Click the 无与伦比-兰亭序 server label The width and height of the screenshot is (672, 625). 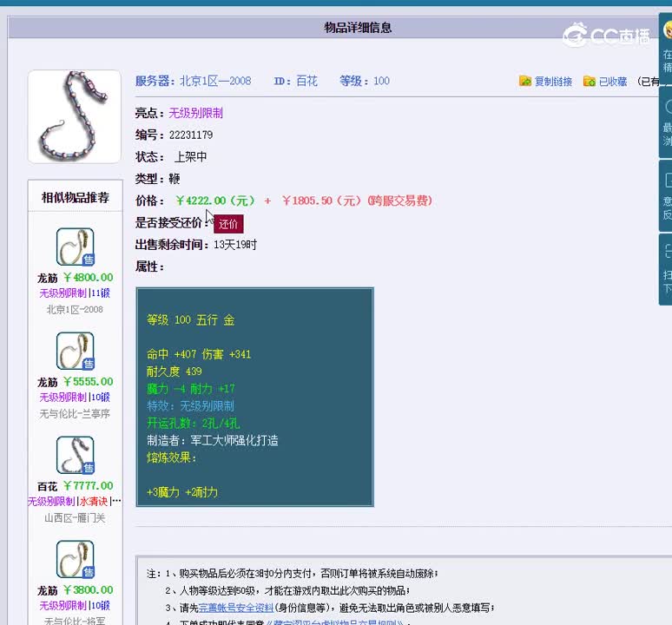pyautogui.click(x=75, y=414)
